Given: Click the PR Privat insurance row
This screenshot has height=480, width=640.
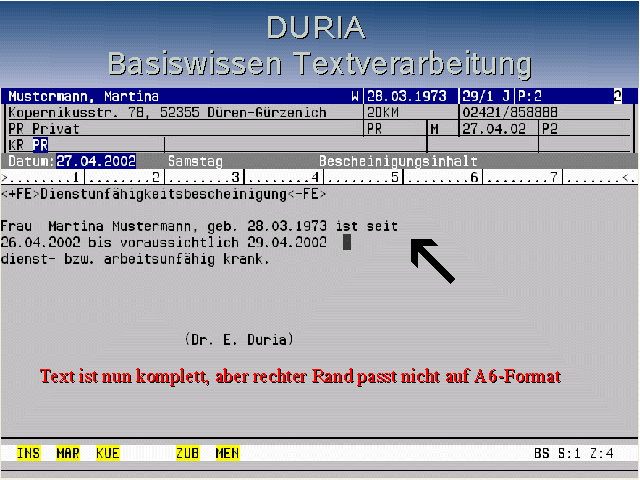Looking at the screenshot, I should pos(44,129).
